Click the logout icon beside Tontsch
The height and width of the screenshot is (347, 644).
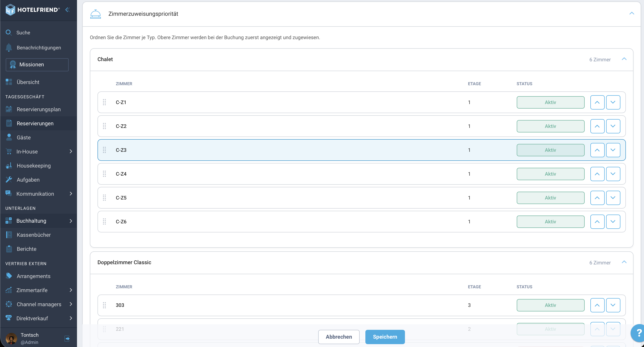(x=67, y=338)
